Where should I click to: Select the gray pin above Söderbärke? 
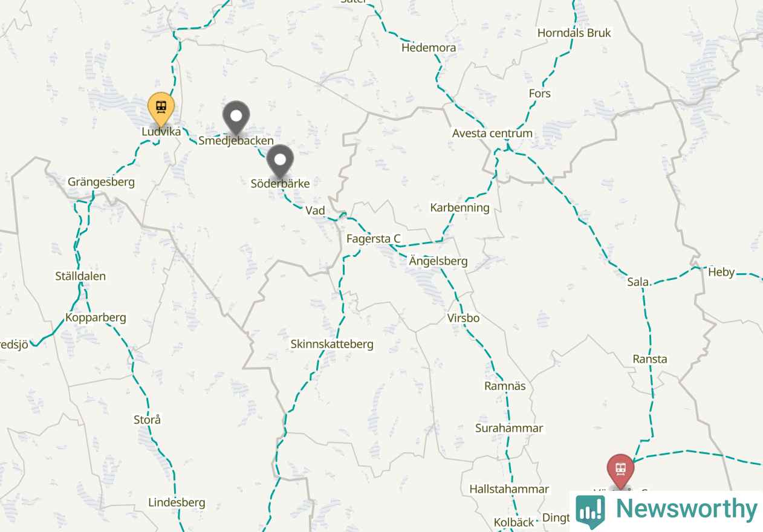coord(280,161)
